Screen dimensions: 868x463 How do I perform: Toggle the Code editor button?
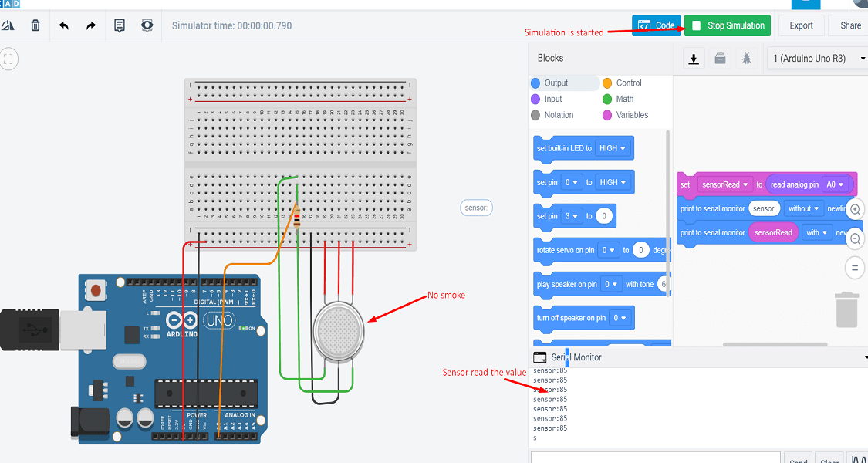[x=657, y=25]
